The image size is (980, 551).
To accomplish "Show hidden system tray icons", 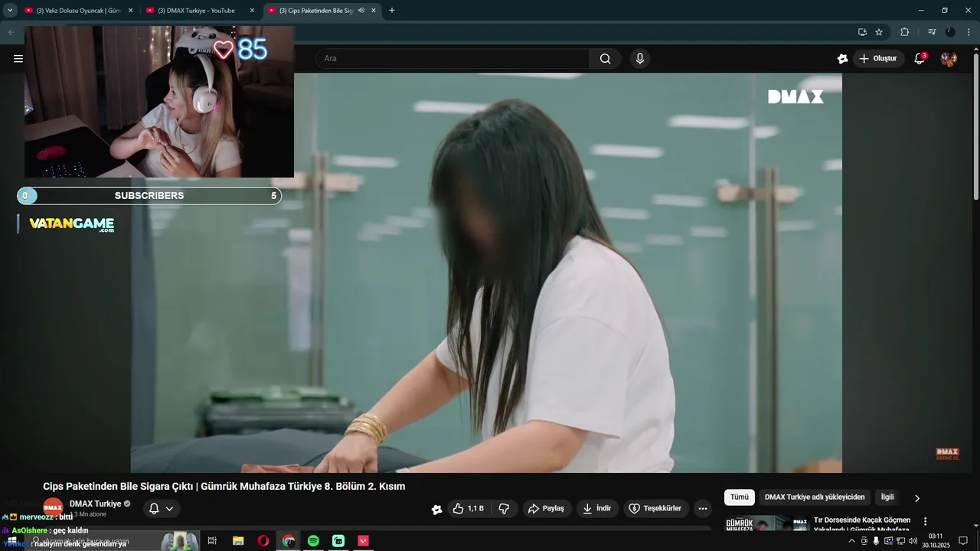I will tap(852, 541).
